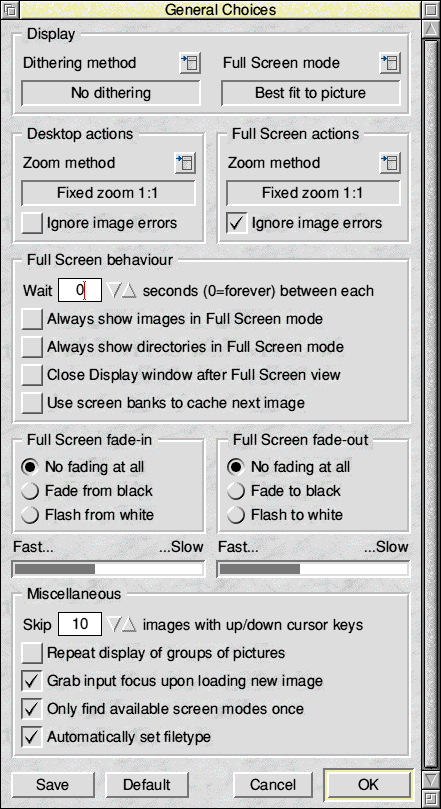Screen dimensions: 441x809
Task: Decrease Skip images count with down arrow
Action: tap(113, 625)
